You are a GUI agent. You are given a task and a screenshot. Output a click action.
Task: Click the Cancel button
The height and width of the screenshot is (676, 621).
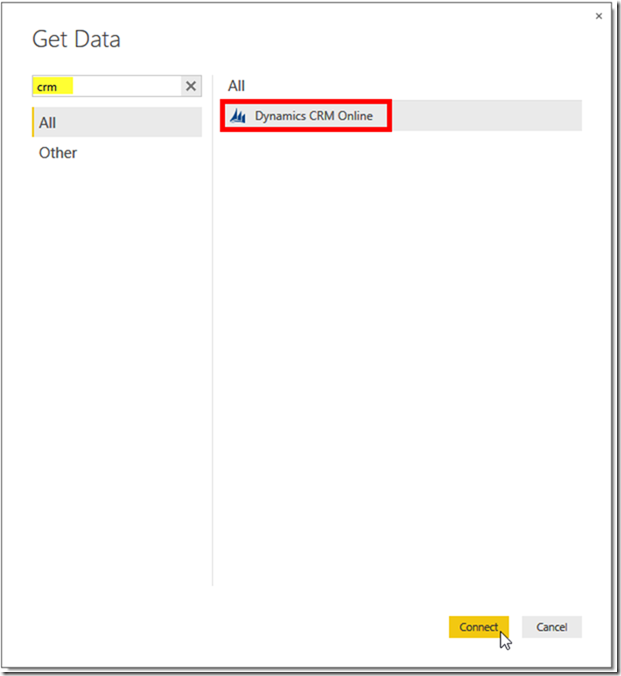(x=552, y=627)
